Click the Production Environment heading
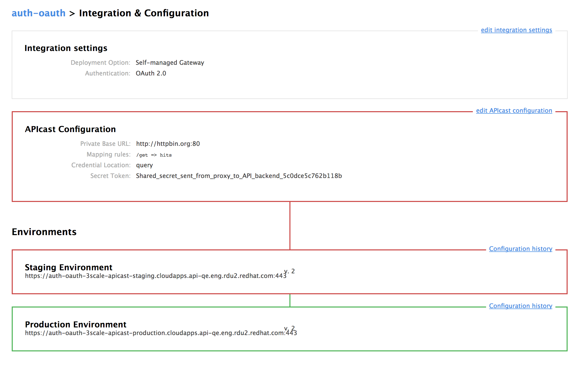The image size is (588, 383). pyautogui.click(x=76, y=324)
